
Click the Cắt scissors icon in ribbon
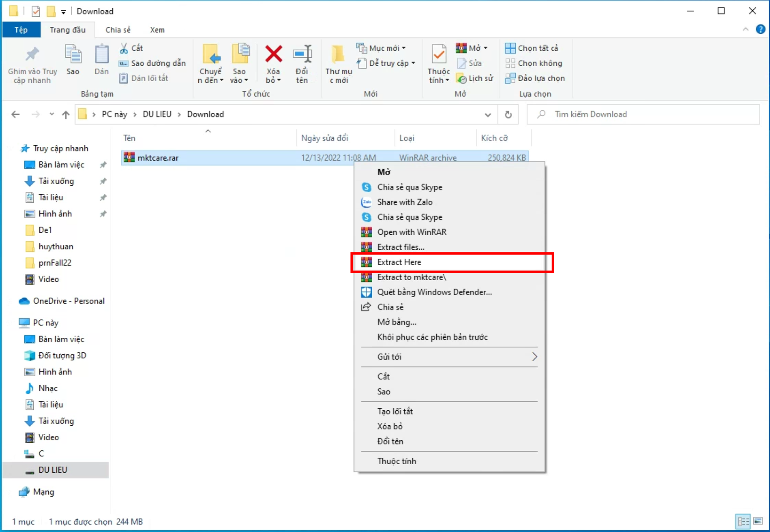(x=124, y=48)
